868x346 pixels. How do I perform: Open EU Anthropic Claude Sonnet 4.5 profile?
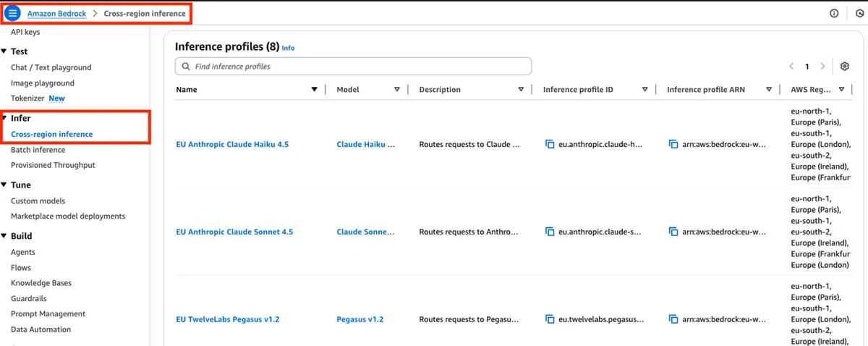tap(234, 232)
